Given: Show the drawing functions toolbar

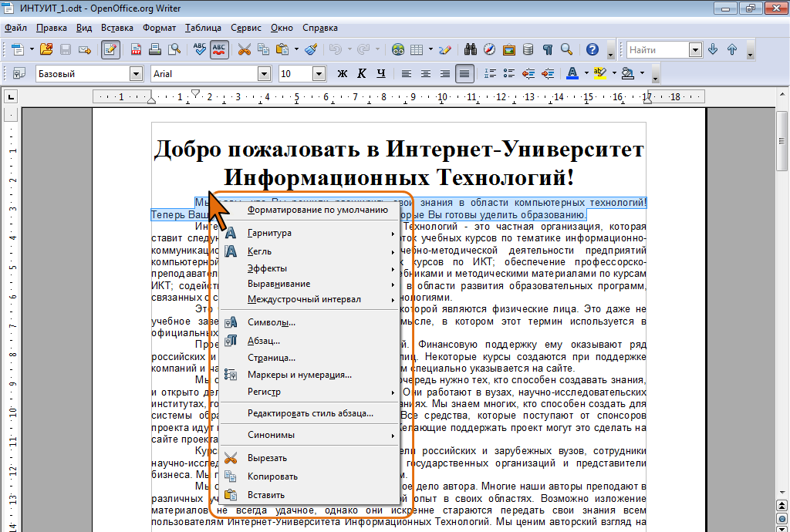Looking at the screenshot, I should 445,49.
